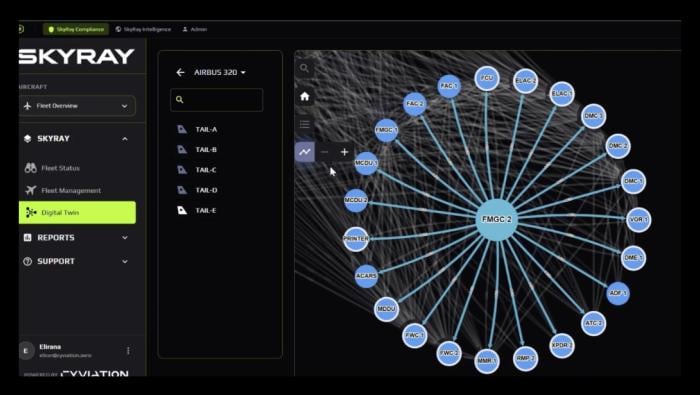The height and width of the screenshot is (395, 700).
Task: Select the DMC 3 node
Action: [593, 116]
